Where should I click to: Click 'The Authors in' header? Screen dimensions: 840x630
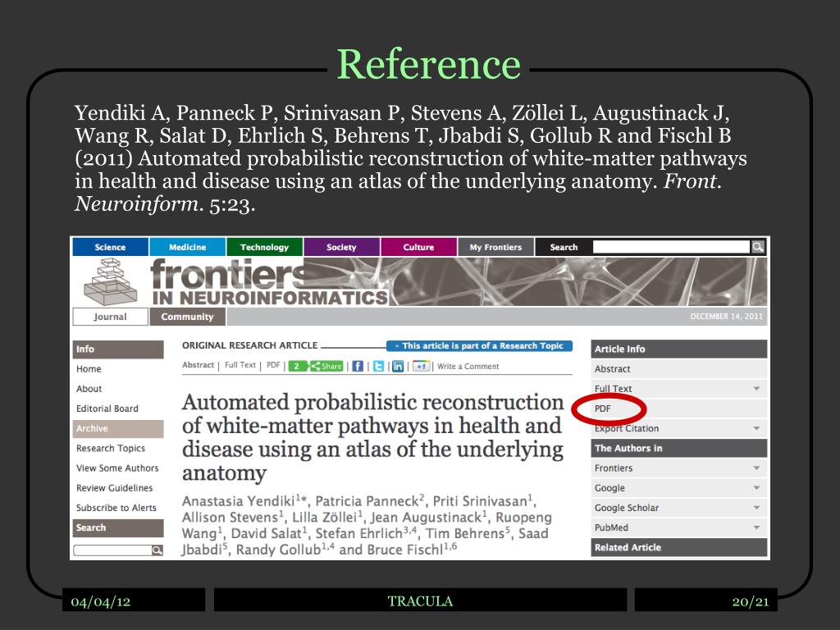pyautogui.click(x=678, y=449)
